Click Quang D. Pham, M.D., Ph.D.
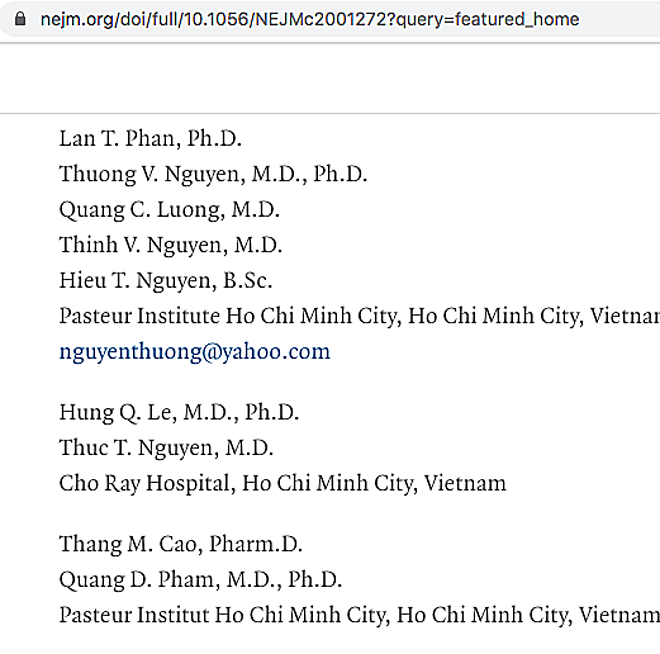Screen dimensions: 660x654 200,579
